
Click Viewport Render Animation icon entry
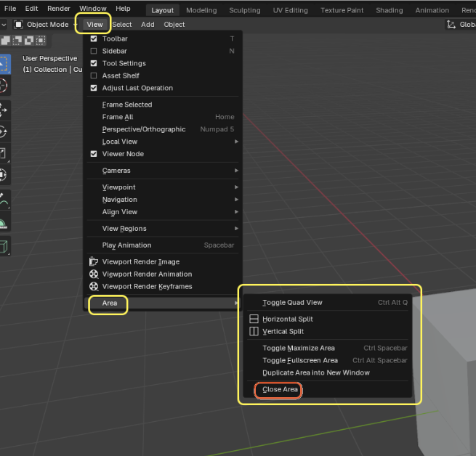[94, 274]
